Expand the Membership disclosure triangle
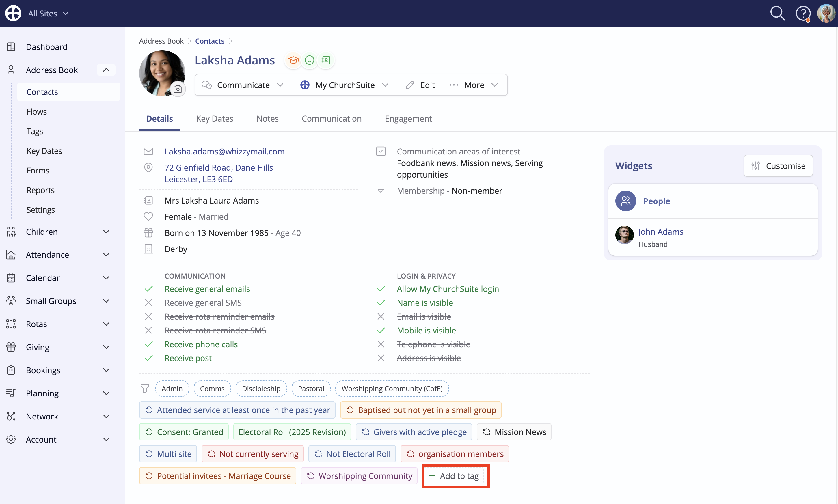The height and width of the screenshot is (504, 838). click(381, 191)
